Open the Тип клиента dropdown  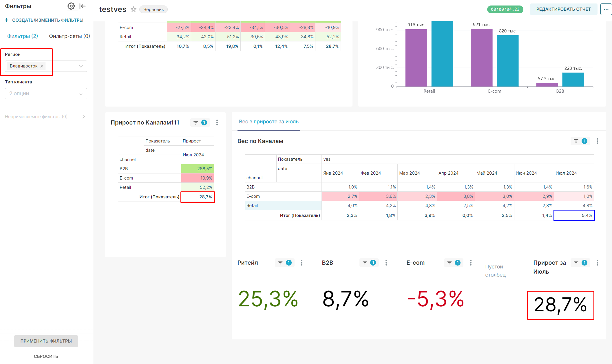coord(46,94)
